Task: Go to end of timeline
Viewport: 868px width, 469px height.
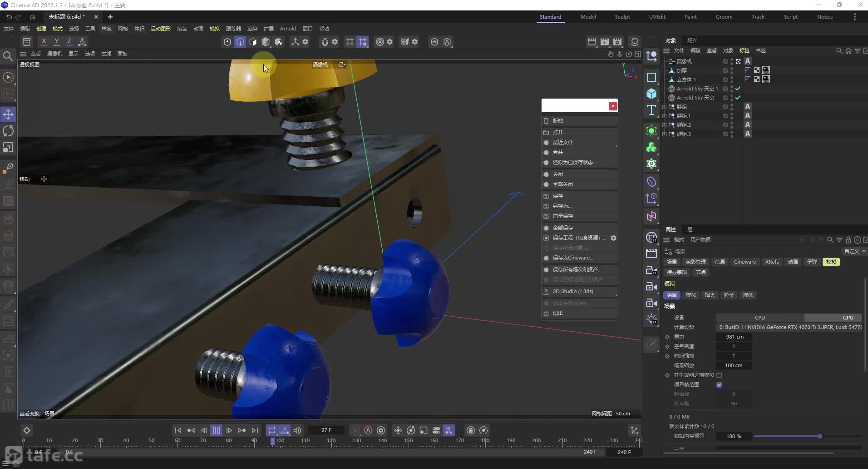Action: coord(255,430)
